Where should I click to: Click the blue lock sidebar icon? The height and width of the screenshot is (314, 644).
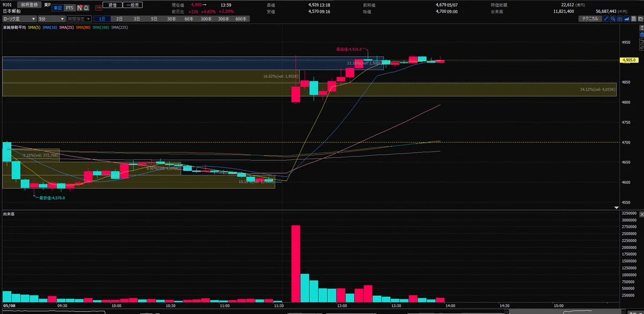[641, 35]
